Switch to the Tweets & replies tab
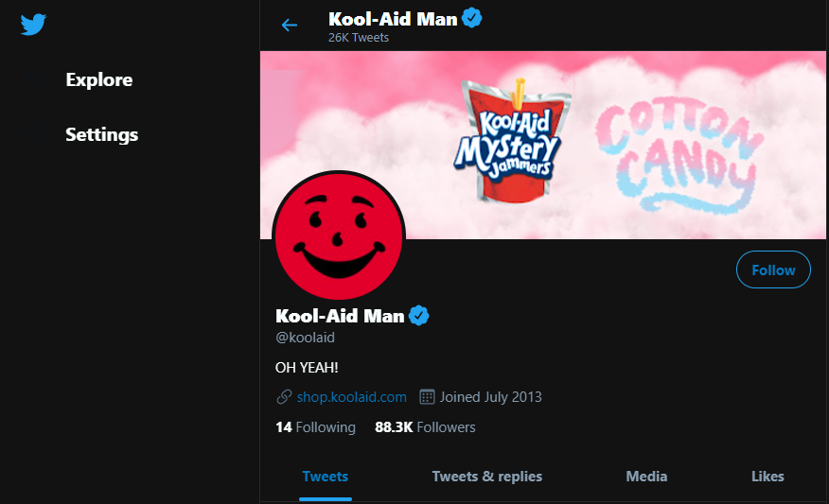The width and height of the screenshot is (829, 504). pos(487,477)
